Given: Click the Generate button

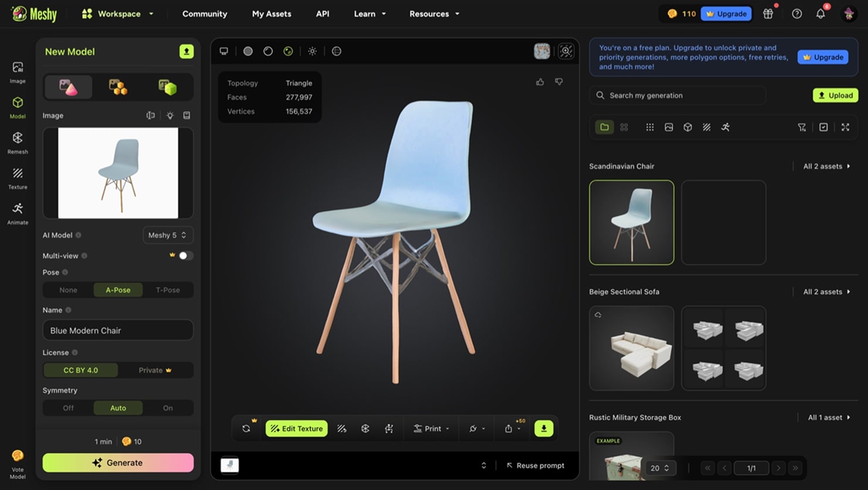Looking at the screenshot, I should coord(118,462).
